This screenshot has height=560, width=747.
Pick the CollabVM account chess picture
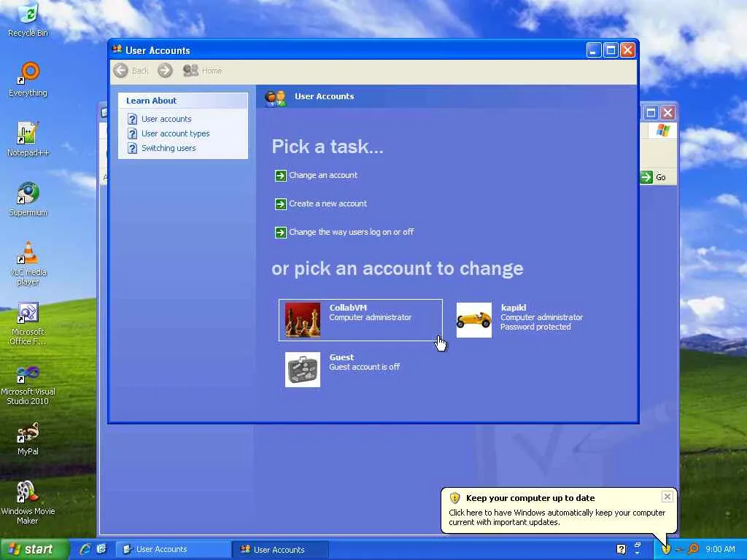tap(303, 320)
